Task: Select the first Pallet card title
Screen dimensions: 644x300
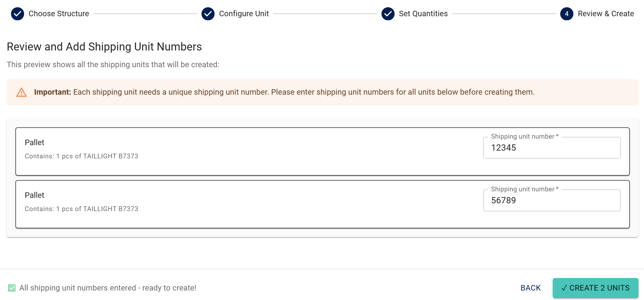Action: tap(34, 142)
